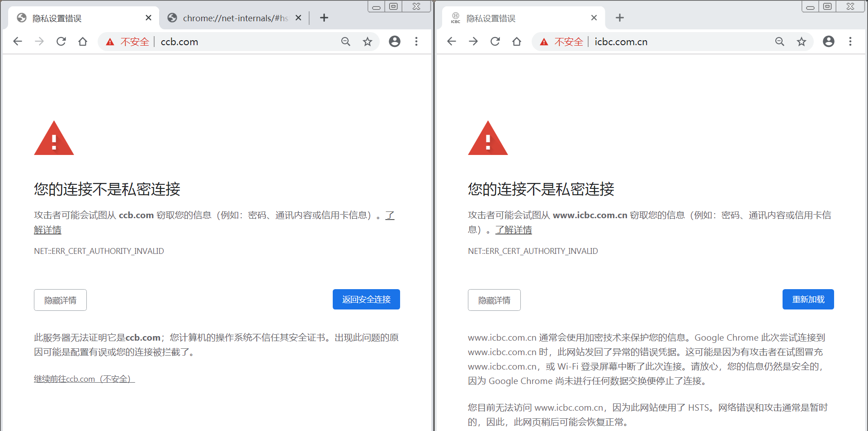Click the red 不安全 warning on ccb.com
This screenshot has height=431, width=868.
click(x=128, y=42)
